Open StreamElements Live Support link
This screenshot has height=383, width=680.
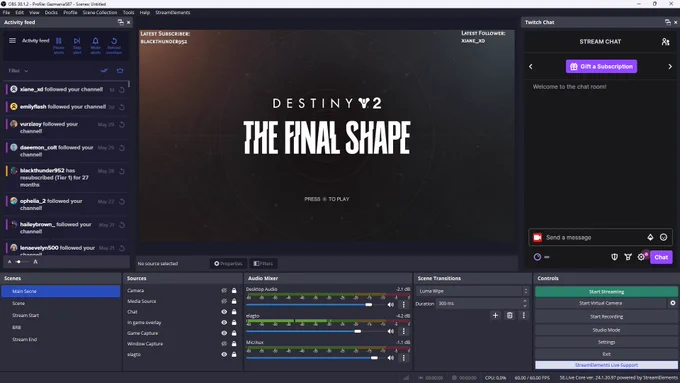606,365
